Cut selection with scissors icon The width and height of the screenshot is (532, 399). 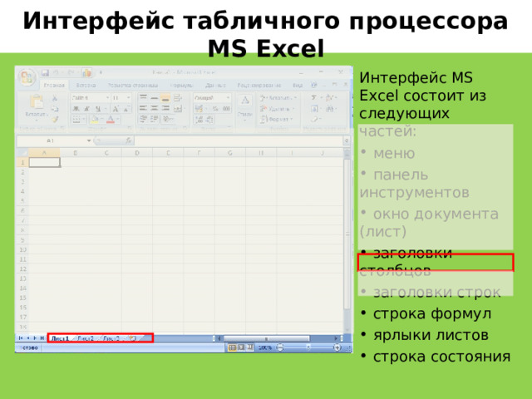click(x=55, y=98)
